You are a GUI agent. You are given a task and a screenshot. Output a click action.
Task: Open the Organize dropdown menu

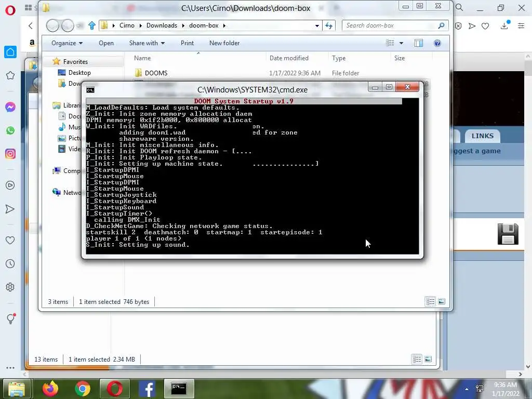[67, 43]
